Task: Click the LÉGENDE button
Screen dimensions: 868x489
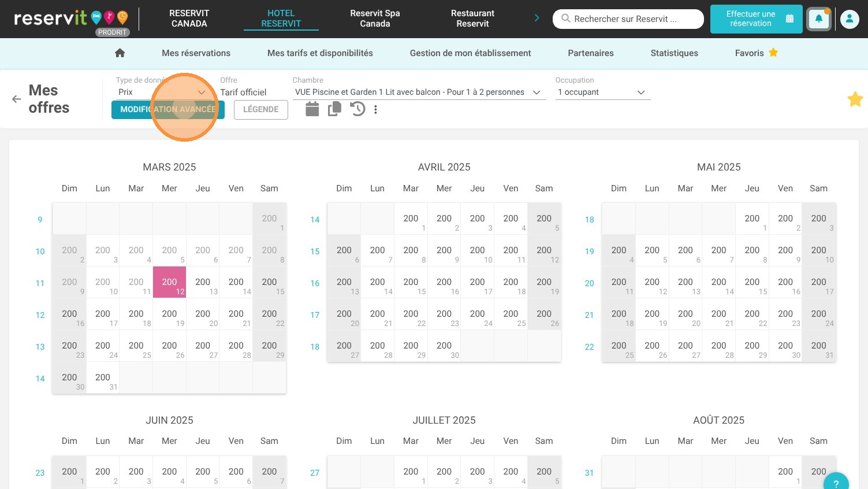Action: [x=260, y=110]
